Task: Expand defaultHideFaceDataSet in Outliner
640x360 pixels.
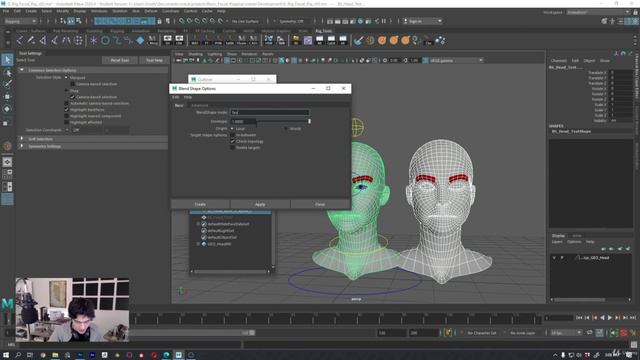Action: tap(198, 224)
